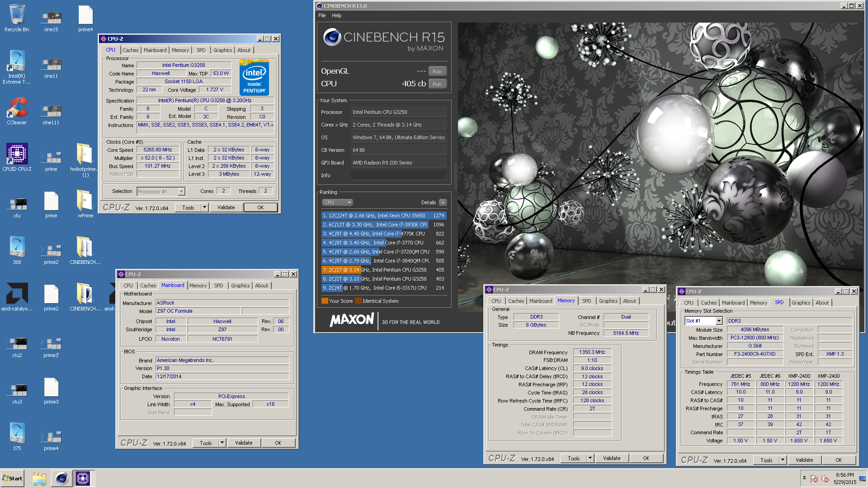868x488 pixels.
Task: Select ranking row 1 Xeon X5650
Action: 384,216
